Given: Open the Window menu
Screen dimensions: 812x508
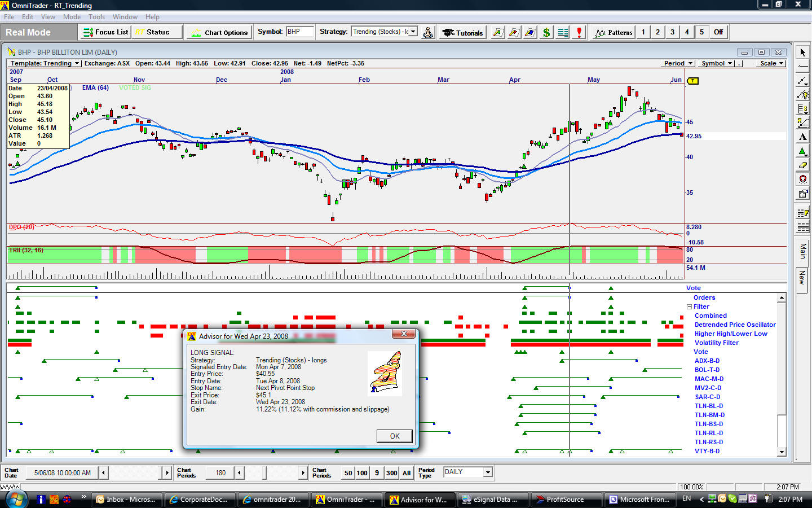Looking at the screenshot, I should click(x=125, y=17).
